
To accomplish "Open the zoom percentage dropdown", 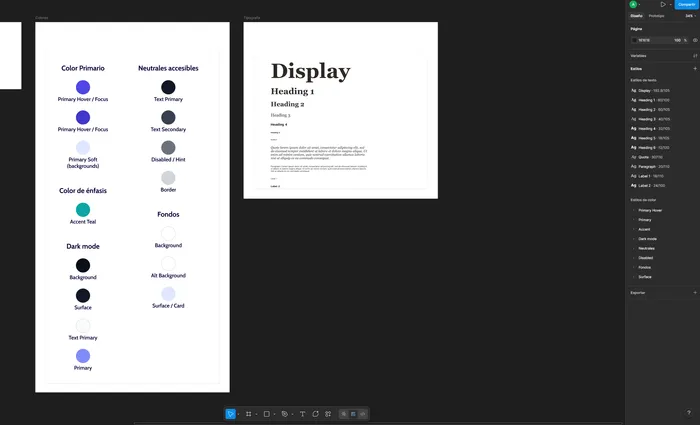I will point(689,16).
